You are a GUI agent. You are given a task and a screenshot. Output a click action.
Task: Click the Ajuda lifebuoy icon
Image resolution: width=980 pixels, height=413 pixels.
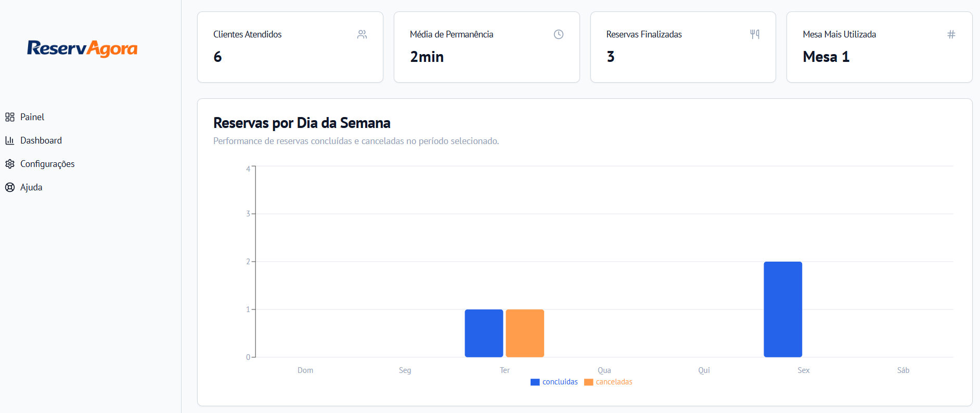[x=9, y=187]
